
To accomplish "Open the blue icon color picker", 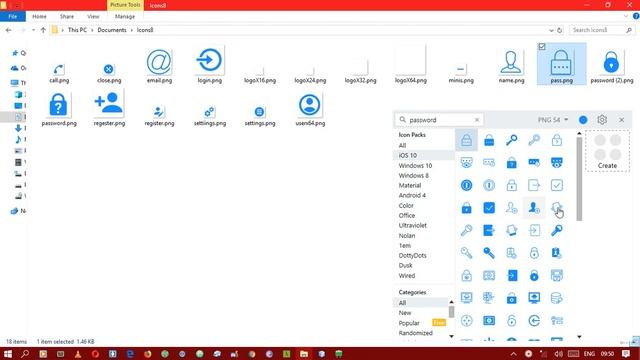I will pos(583,120).
